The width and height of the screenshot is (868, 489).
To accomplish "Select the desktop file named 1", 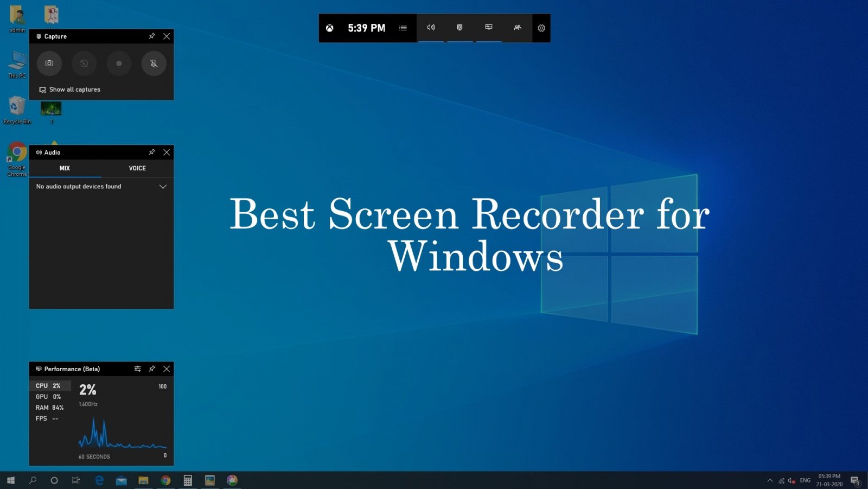I will pos(52,112).
